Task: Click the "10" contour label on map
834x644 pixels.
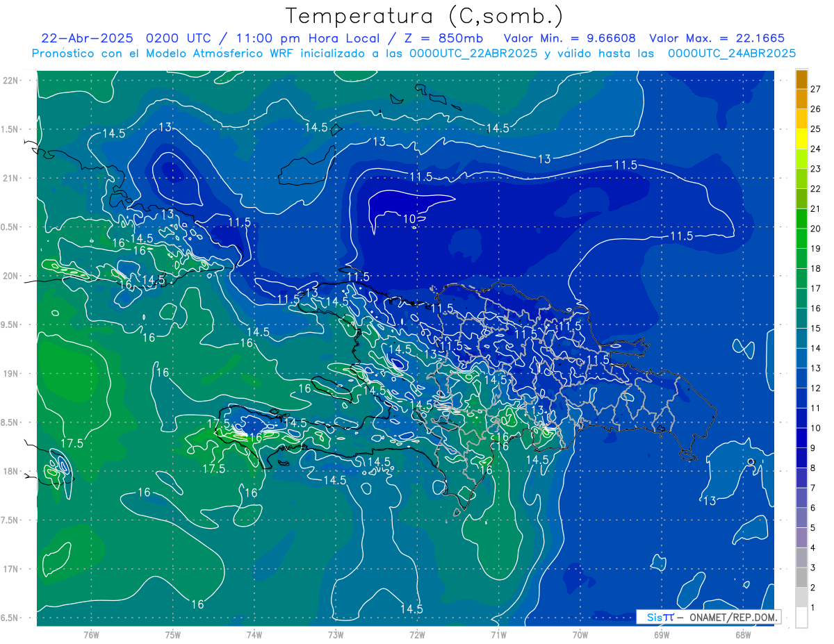Action: (x=409, y=220)
